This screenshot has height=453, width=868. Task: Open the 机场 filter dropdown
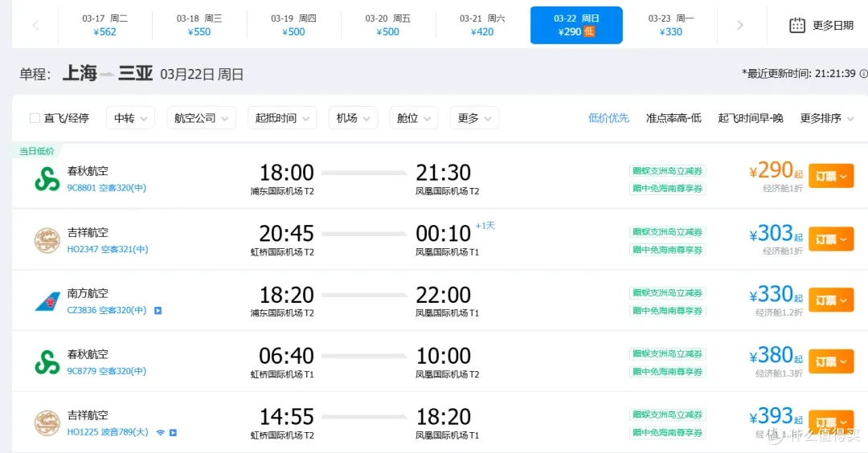click(353, 118)
